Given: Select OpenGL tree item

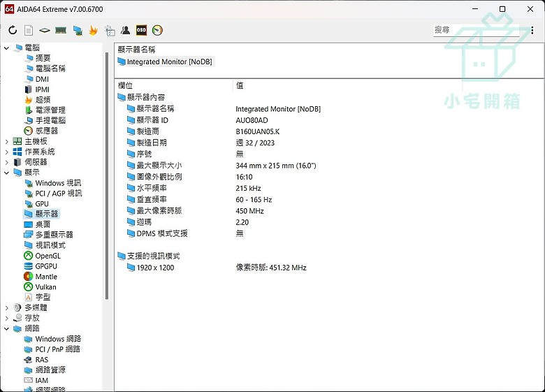Looking at the screenshot, I should tap(43, 256).
